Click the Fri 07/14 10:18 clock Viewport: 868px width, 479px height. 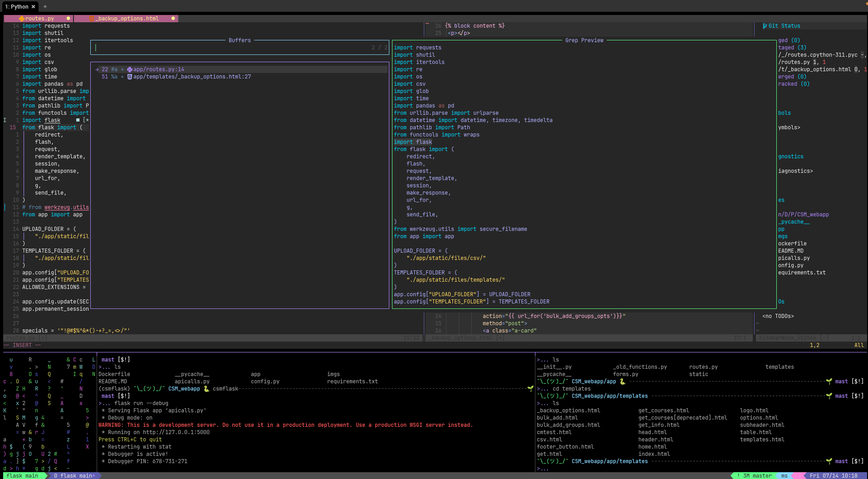pyautogui.click(x=834, y=476)
